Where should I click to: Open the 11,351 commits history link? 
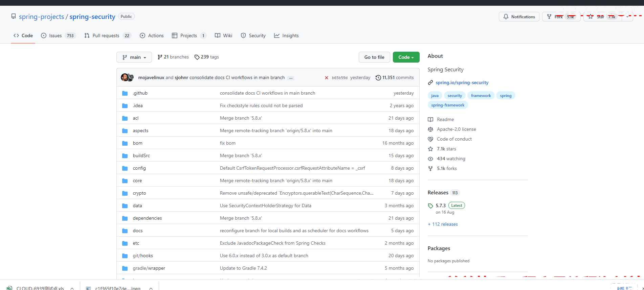pyautogui.click(x=395, y=78)
